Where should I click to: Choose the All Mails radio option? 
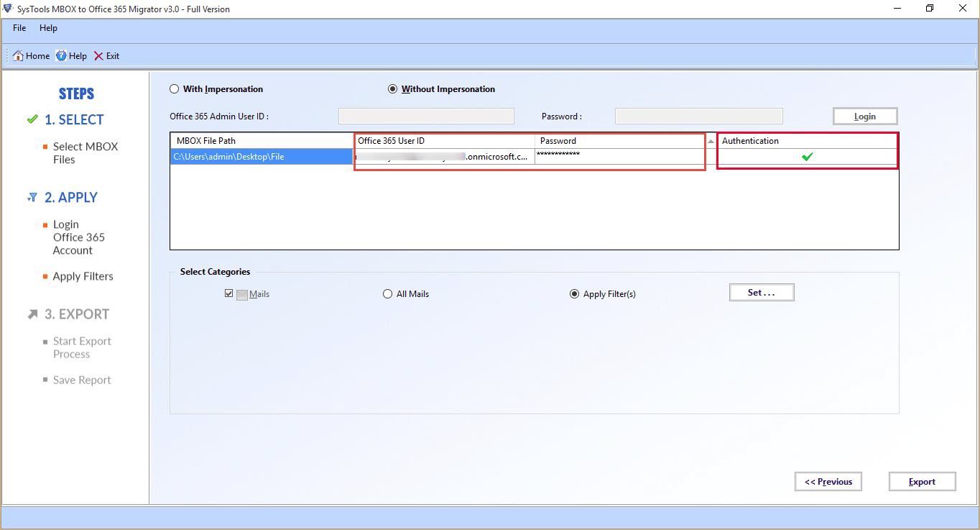(x=388, y=294)
